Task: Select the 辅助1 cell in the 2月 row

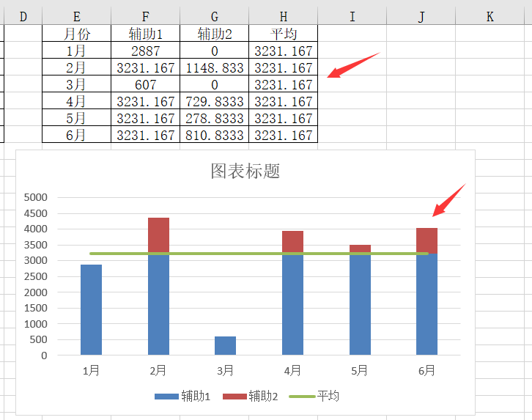Action: click(x=146, y=67)
